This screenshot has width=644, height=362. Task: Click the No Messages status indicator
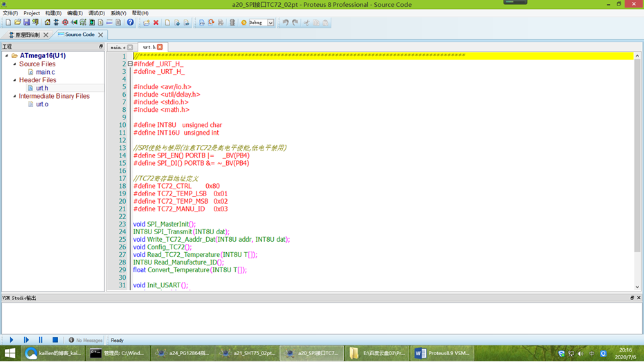click(86, 341)
